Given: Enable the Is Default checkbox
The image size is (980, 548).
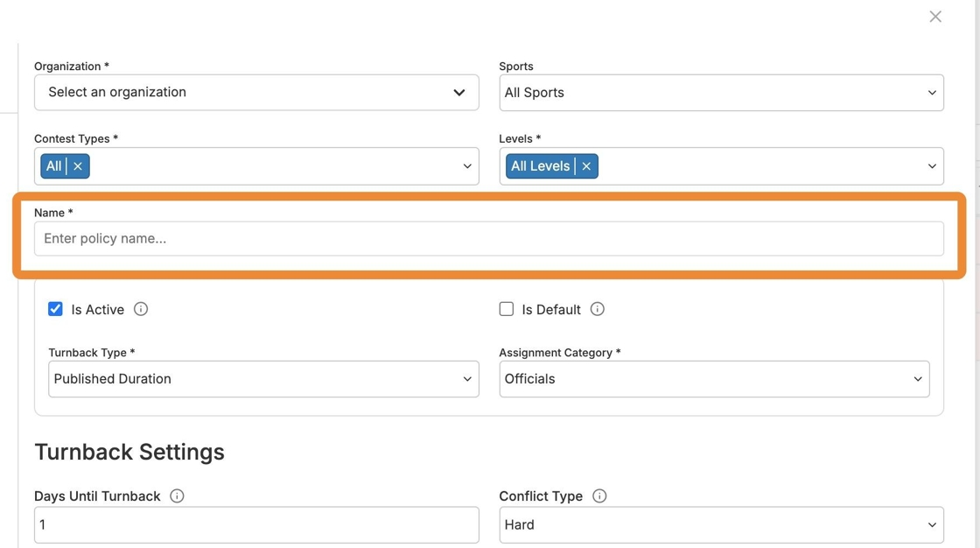Looking at the screenshot, I should click(x=506, y=309).
